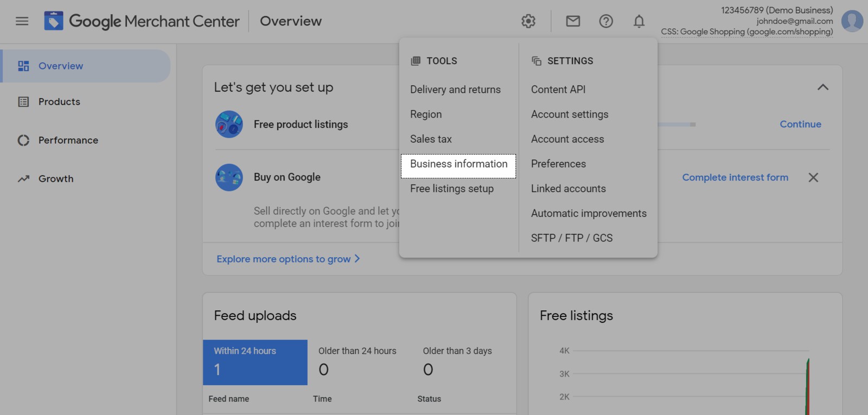Select Linked accounts menu entry

tap(568, 189)
